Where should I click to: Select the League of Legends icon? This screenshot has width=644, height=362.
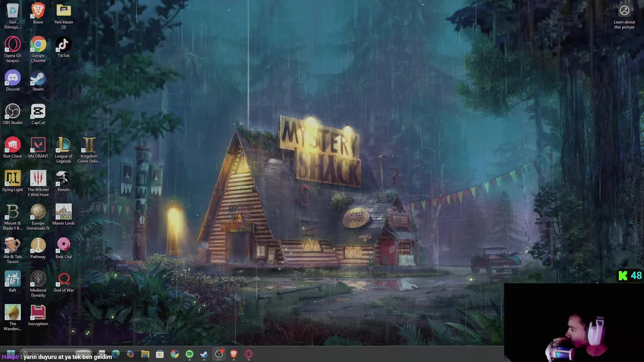(63, 149)
